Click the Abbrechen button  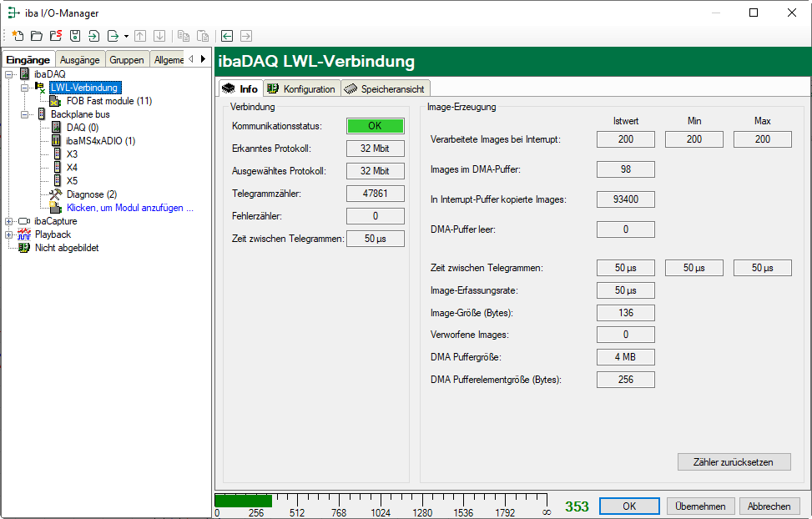coord(769,506)
